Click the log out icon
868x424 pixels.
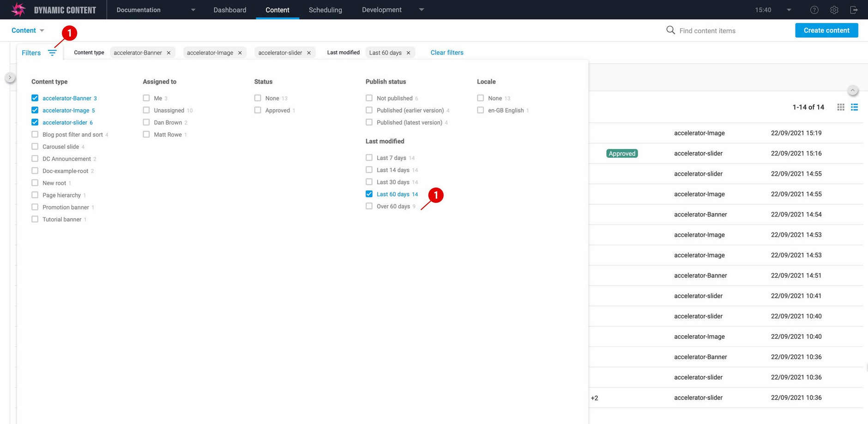[x=854, y=10]
